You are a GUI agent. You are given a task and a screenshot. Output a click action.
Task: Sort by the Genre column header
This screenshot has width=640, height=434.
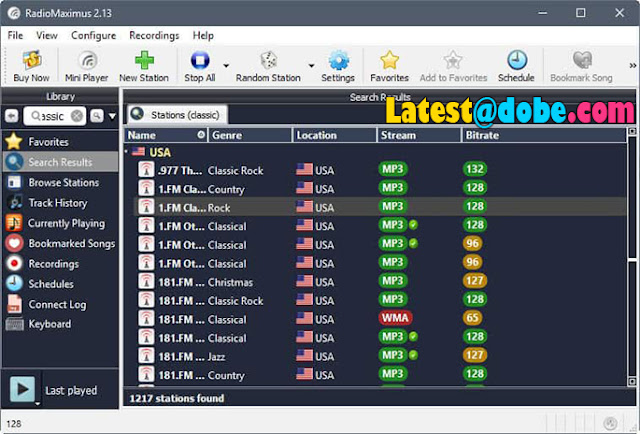tap(250, 135)
